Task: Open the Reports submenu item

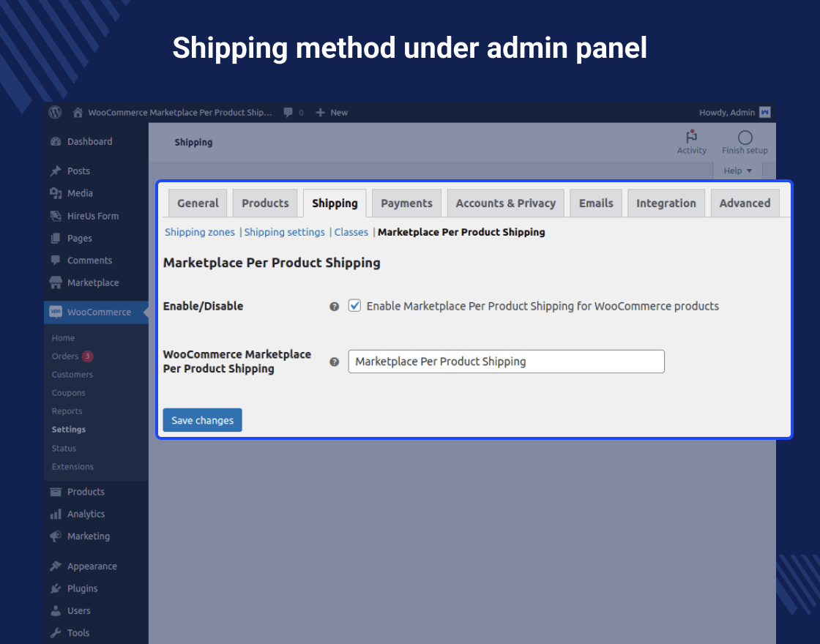Action: pos(67,411)
